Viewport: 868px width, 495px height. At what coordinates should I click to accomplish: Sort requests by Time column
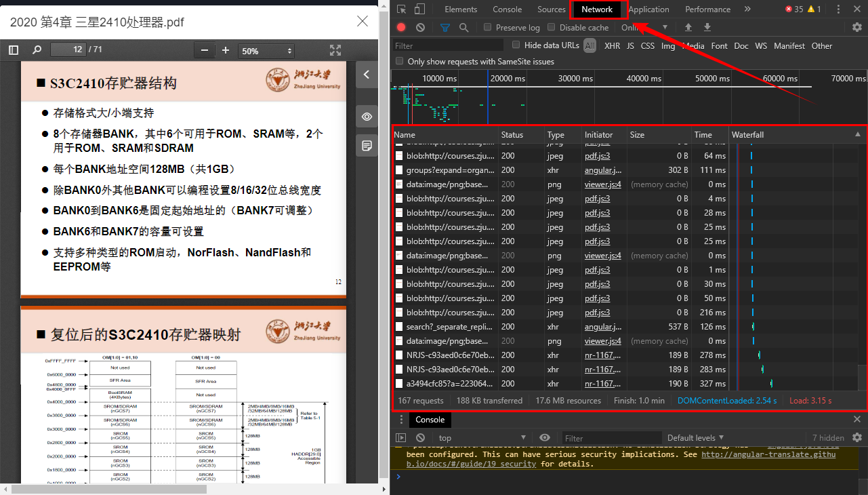pyautogui.click(x=710, y=134)
